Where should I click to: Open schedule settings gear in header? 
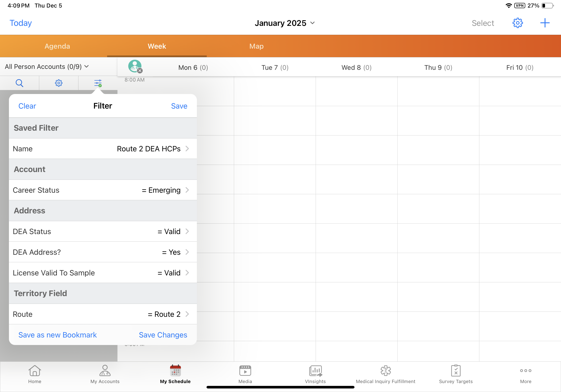(x=517, y=23)
